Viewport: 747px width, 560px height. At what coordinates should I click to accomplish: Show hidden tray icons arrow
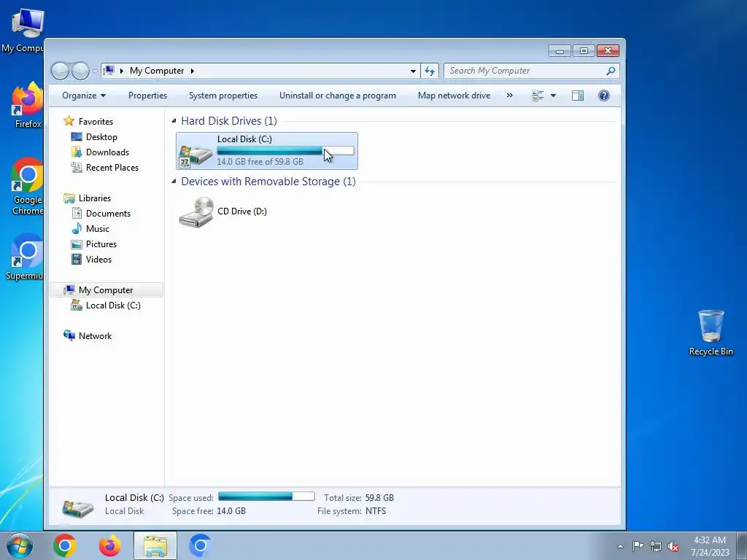coord(620,546)
